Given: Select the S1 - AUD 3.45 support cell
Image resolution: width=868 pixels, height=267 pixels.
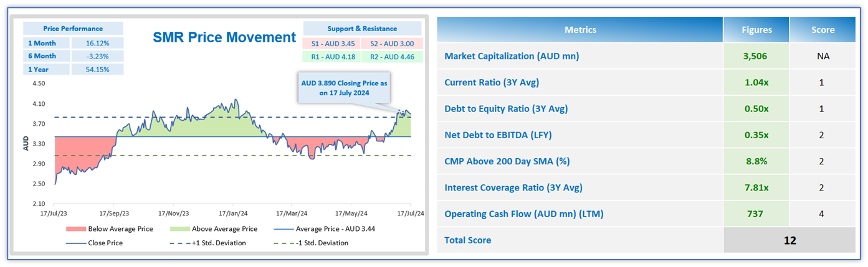Looking at the screenshot, I should pos(330,43).
